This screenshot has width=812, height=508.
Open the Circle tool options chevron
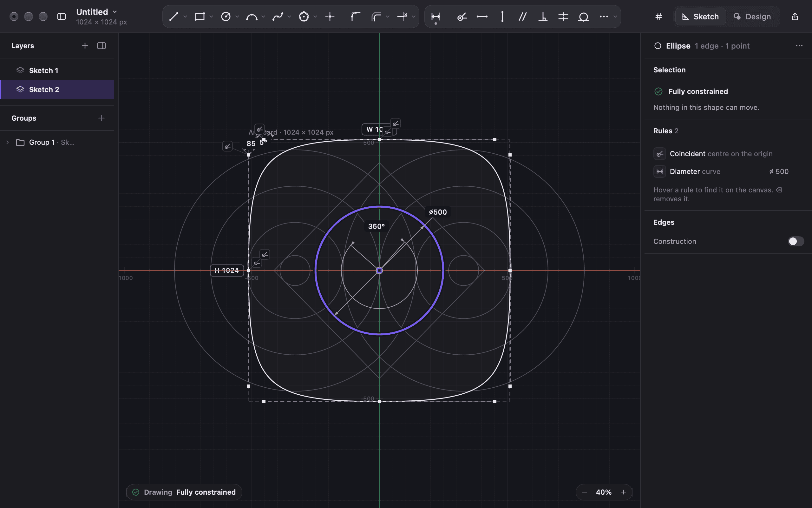coord(237,17)
